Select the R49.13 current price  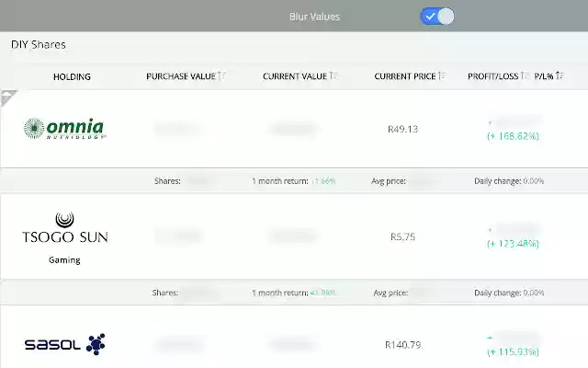point(402,129)
